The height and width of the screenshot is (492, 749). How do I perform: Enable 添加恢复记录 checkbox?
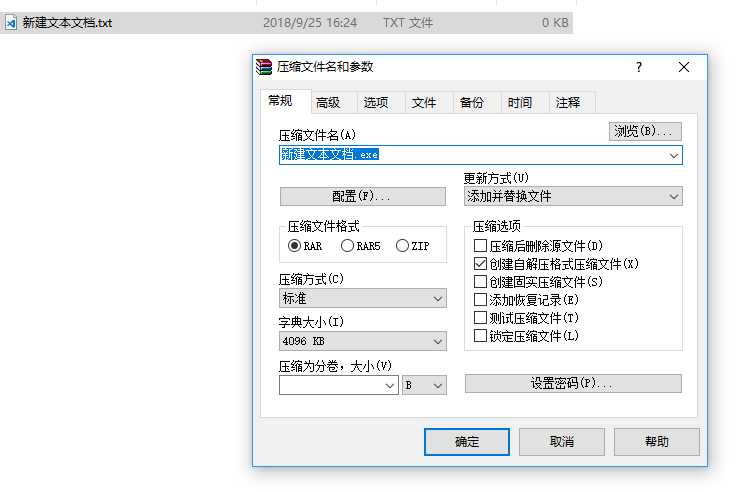click(481, 300)
